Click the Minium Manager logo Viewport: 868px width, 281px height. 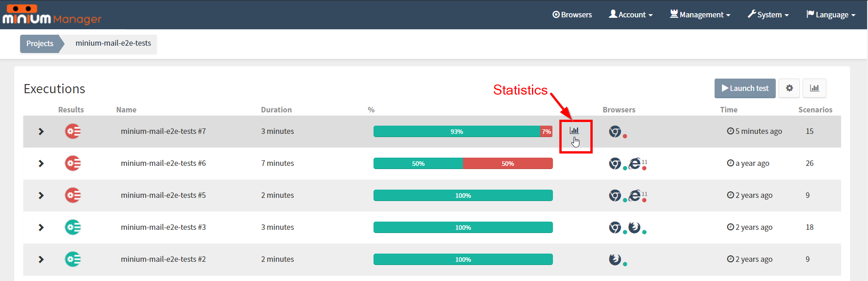click(52, 14)
